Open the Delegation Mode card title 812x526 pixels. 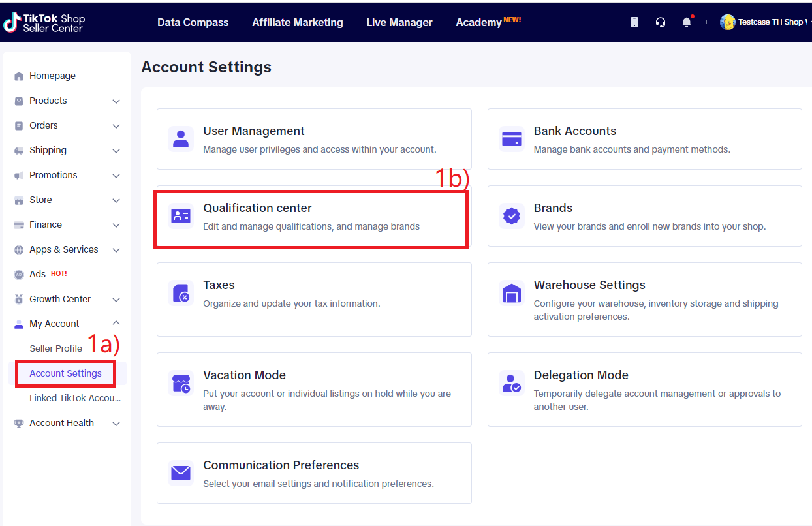[x=581, y=375]
